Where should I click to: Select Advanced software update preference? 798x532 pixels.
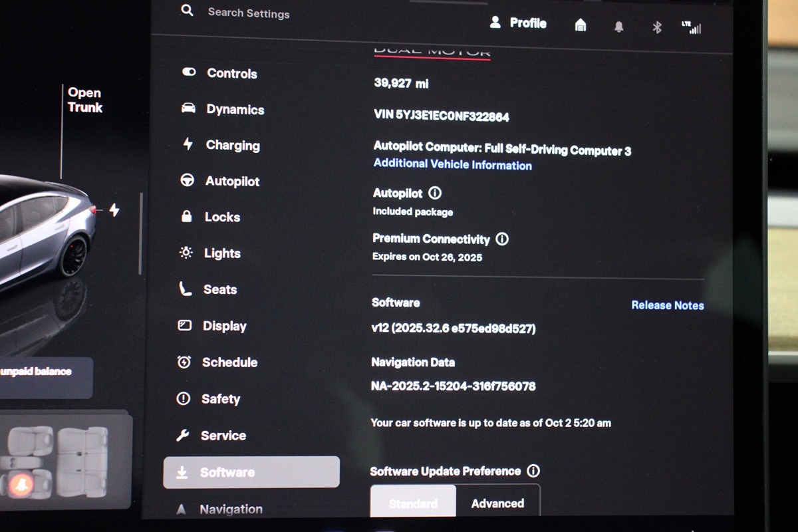pyautogui.click(x=497, y=503)
